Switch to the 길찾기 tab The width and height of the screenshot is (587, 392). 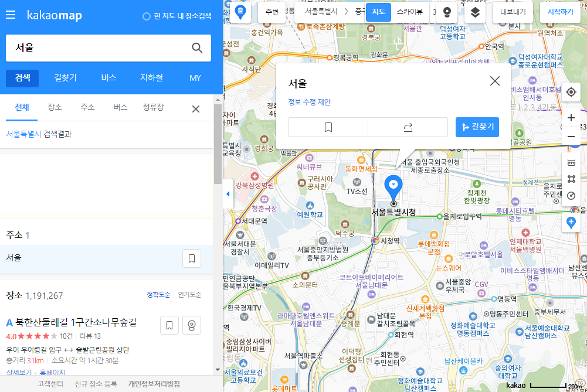coord(66,78)
